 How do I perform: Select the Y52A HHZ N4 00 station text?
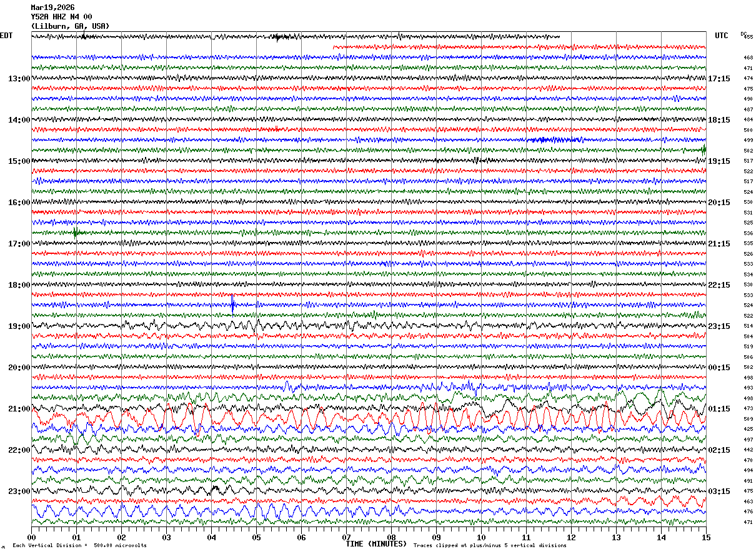click(61, 17)
